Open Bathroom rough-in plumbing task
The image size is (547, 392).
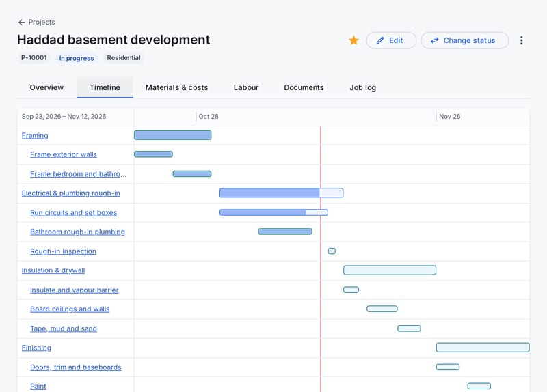(77, 232)
